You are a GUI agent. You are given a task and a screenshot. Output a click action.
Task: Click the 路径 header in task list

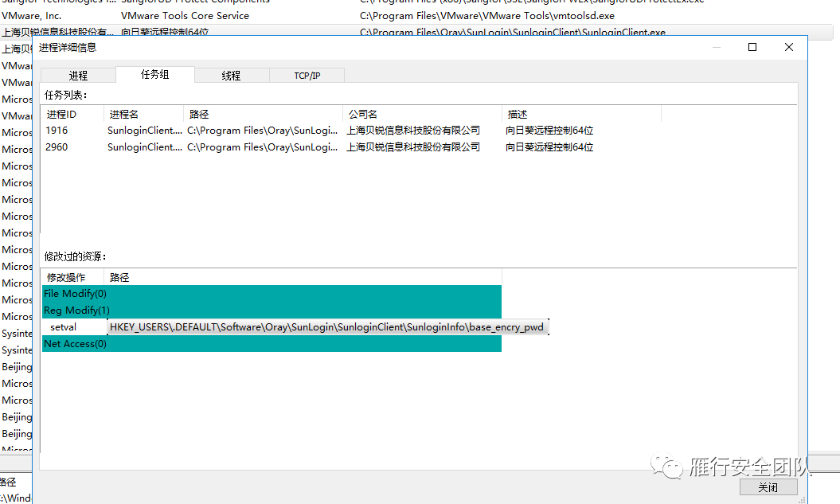(263, 114)
